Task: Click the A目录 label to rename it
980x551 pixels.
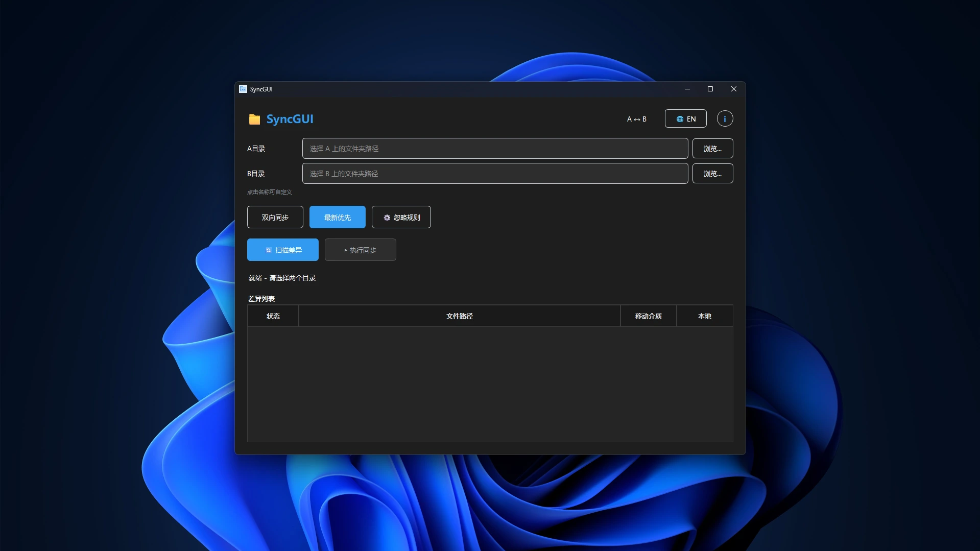Action: click(x=256, y=149)
